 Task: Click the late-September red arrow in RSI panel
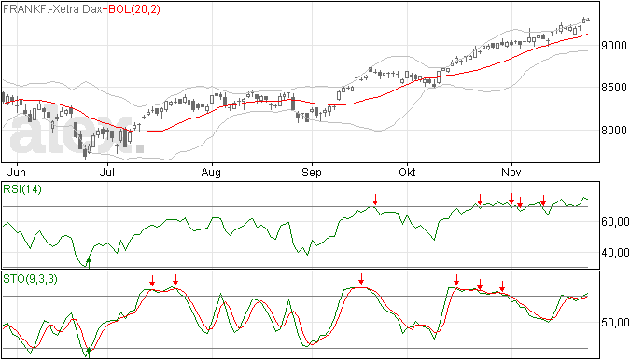tap(375, 200)
